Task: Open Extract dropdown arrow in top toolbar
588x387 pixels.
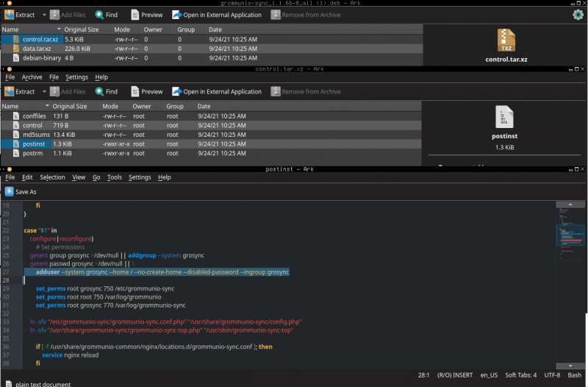Action: [44, 15]
